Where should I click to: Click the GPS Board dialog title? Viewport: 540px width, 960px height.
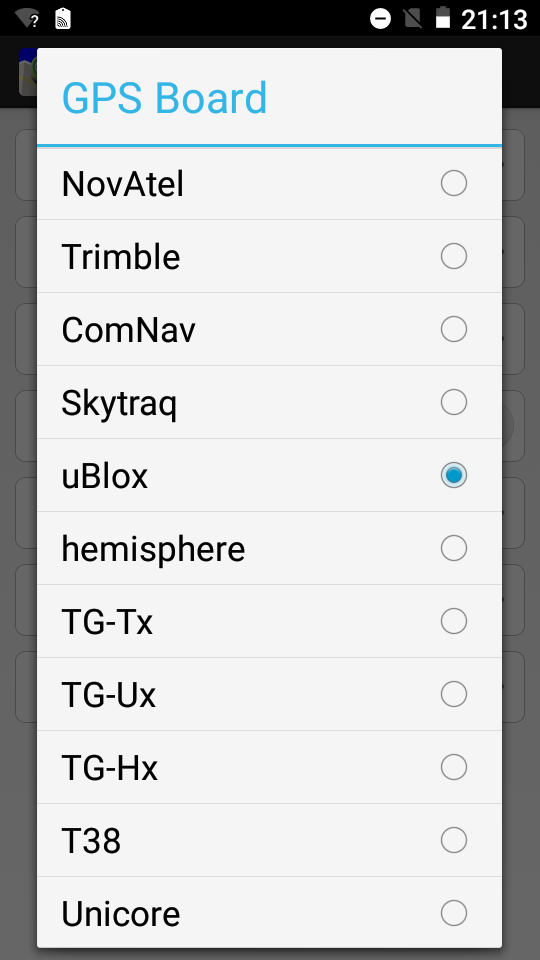pyautogui.click(x=165, y=98)
